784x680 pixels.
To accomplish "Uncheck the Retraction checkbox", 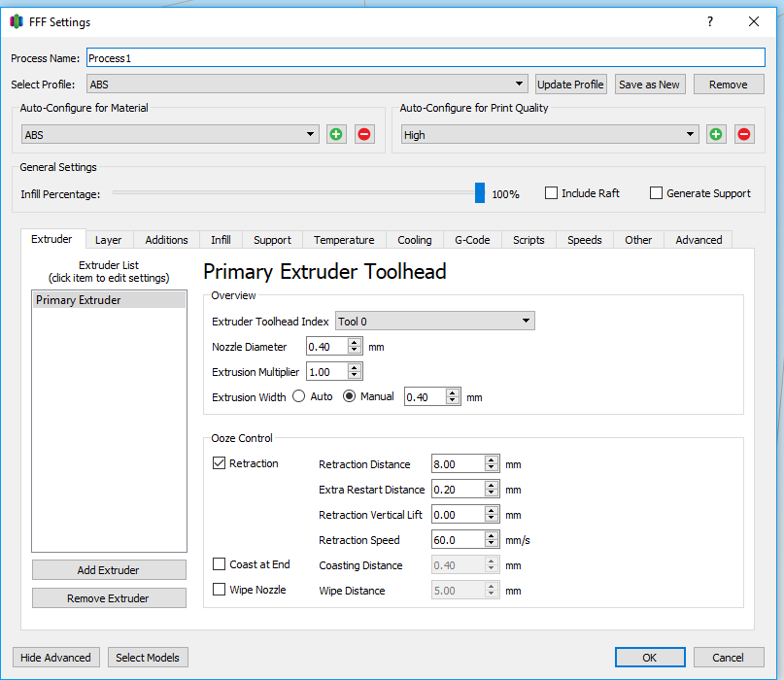I will pyautogui.click(x=219, y=463).
